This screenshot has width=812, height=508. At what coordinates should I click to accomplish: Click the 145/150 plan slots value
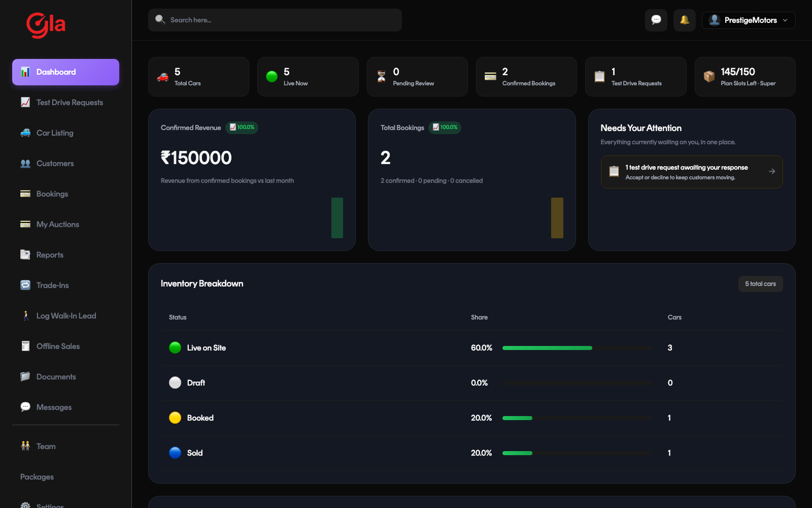coord(738,72)
